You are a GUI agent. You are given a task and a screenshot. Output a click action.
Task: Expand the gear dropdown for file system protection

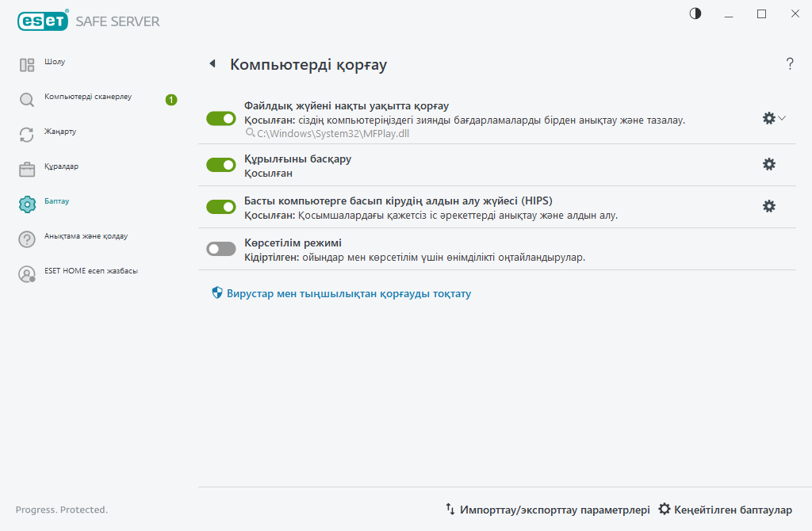782,117
